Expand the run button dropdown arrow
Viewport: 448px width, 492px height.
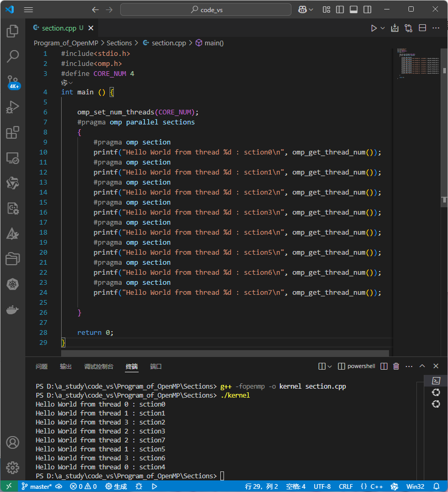click(383, 28)
